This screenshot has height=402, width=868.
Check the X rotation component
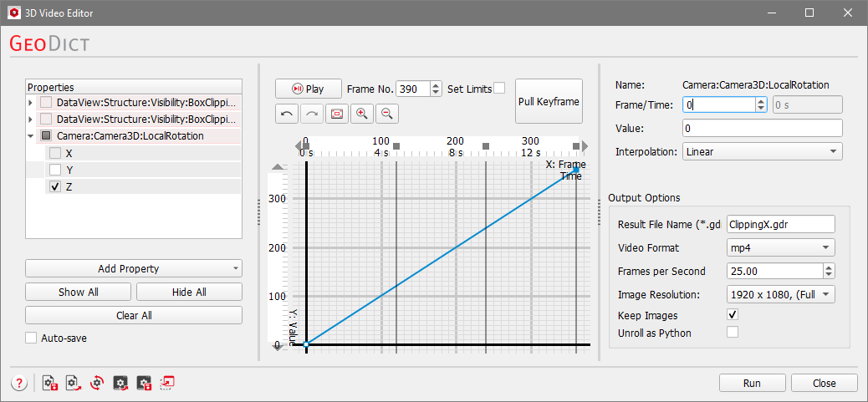click(55, 153)
